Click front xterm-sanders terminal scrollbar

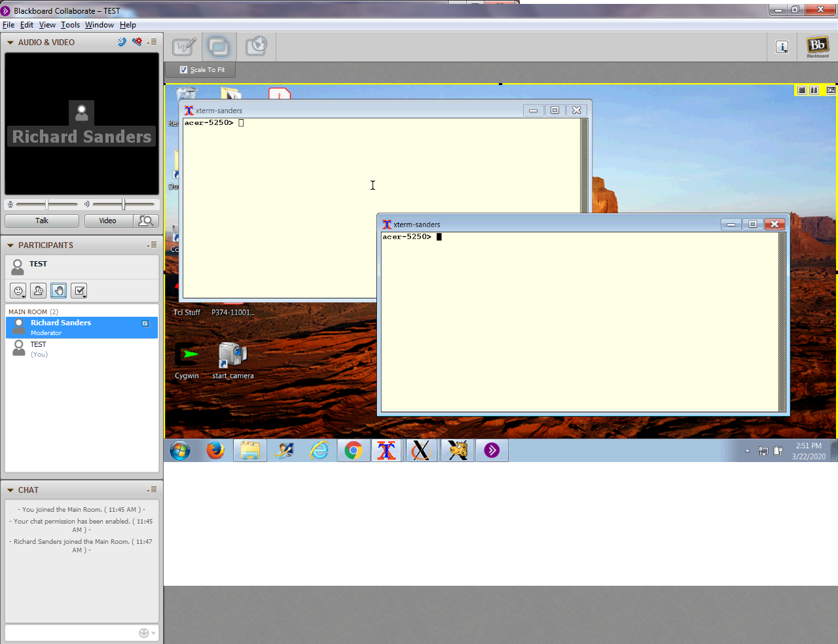click(782, 322)
